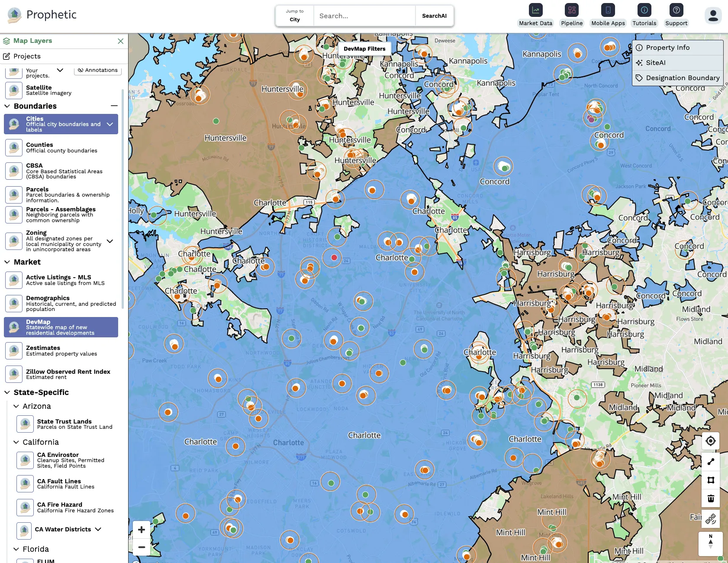Click the Zestimates layer thumbnail icon
The image size is (728, 563).
coord(14,351)
